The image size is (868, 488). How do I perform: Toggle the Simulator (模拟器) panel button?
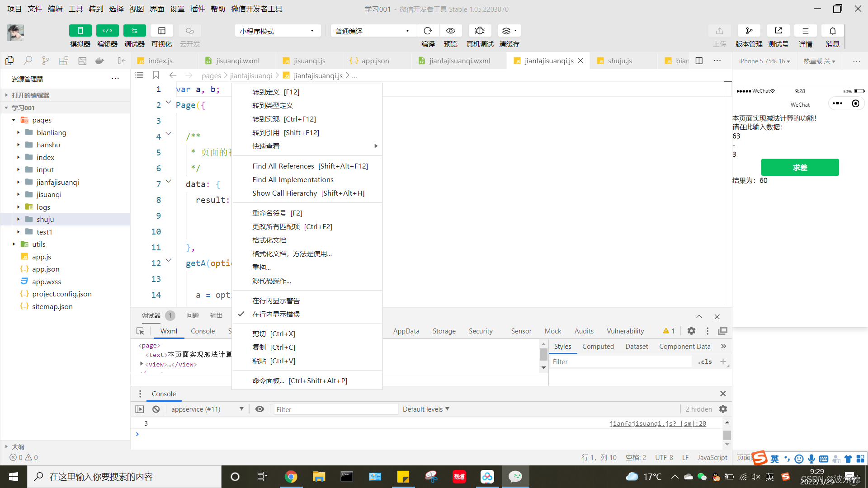pos(80,31)
